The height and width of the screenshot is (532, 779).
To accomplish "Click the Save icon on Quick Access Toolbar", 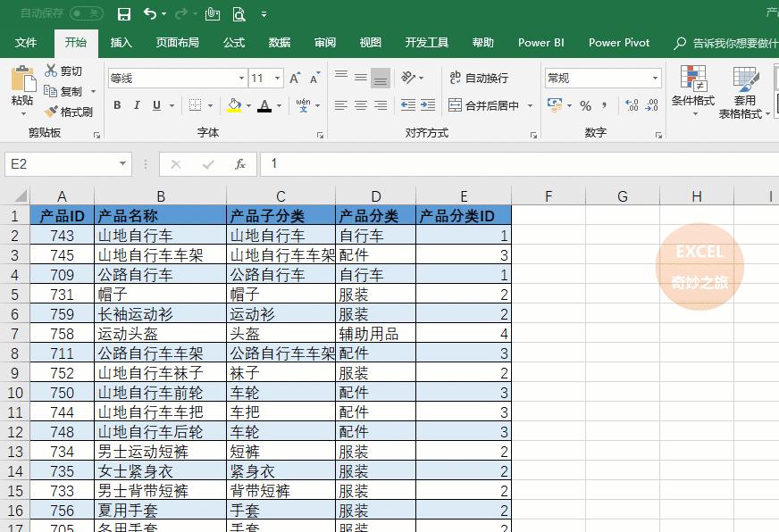I will (x=124, y=13).
